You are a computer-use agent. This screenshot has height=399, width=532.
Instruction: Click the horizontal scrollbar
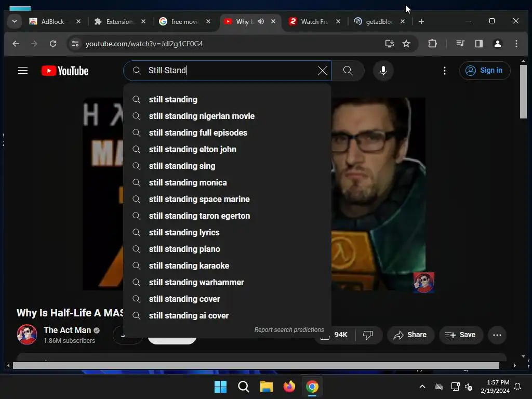click(x=256, y=365)
